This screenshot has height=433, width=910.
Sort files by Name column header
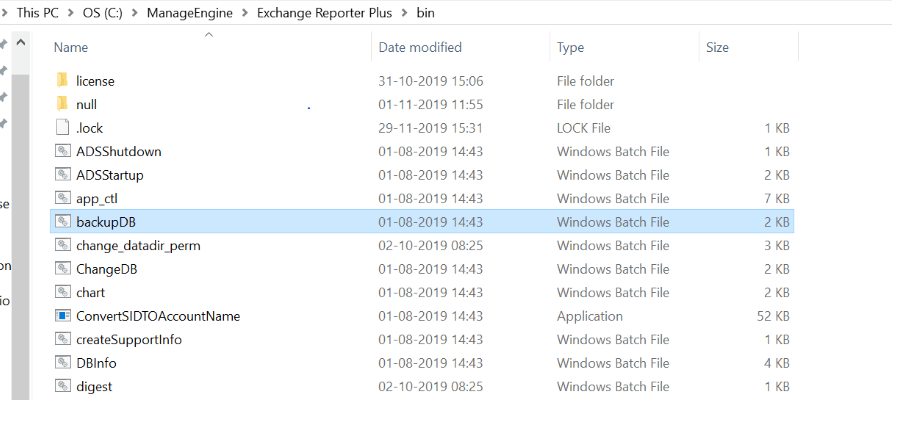71,47
